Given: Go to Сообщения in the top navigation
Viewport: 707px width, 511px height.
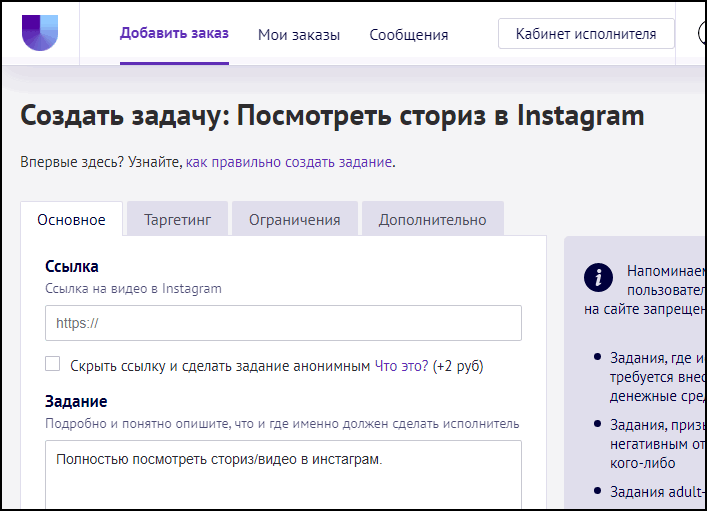Looking at the screenshot, I should 409,35.
